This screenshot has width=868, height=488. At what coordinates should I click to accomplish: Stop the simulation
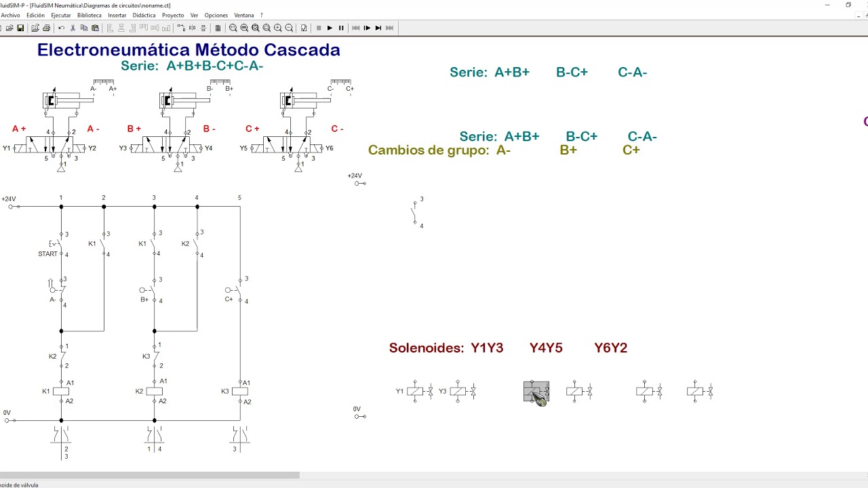click(x=319, y=28)
